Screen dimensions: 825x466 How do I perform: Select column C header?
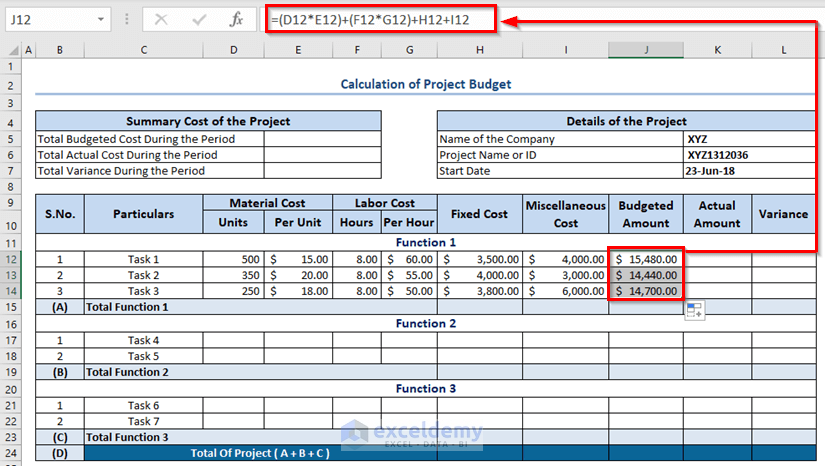144,50
